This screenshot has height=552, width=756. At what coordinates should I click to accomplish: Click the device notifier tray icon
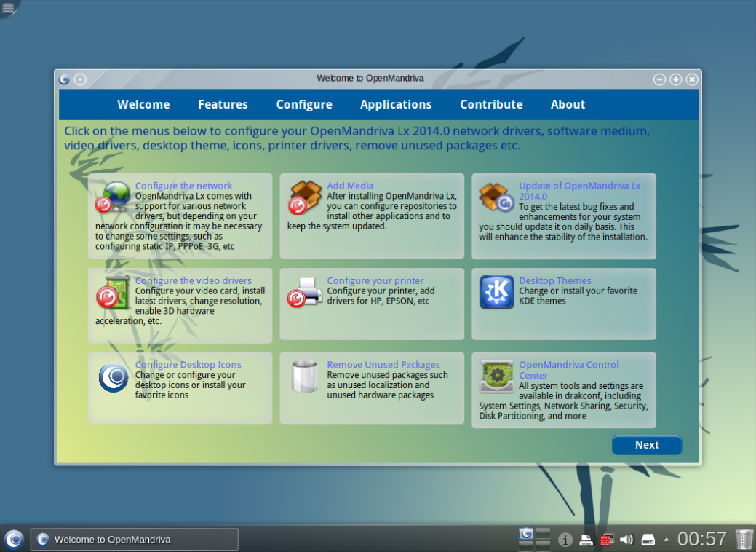(x=649, y=539)
